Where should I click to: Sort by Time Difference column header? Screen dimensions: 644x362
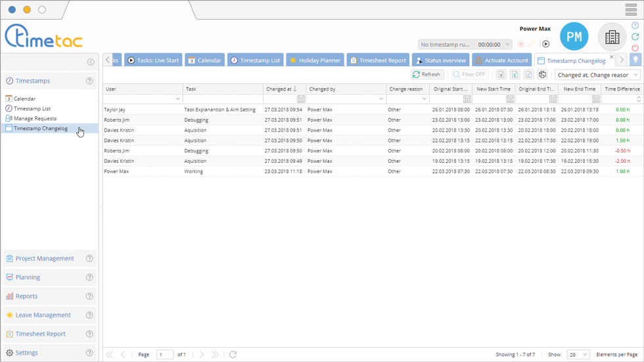622,89
